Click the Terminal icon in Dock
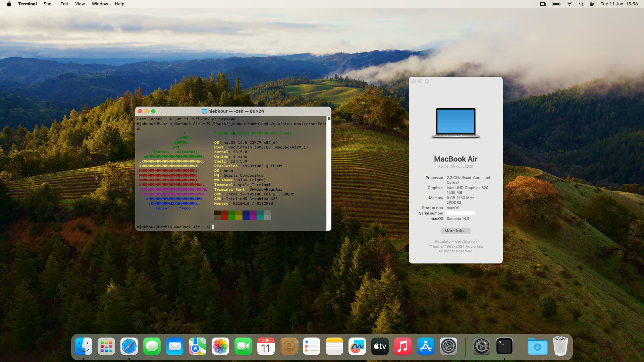 [504, 346]
